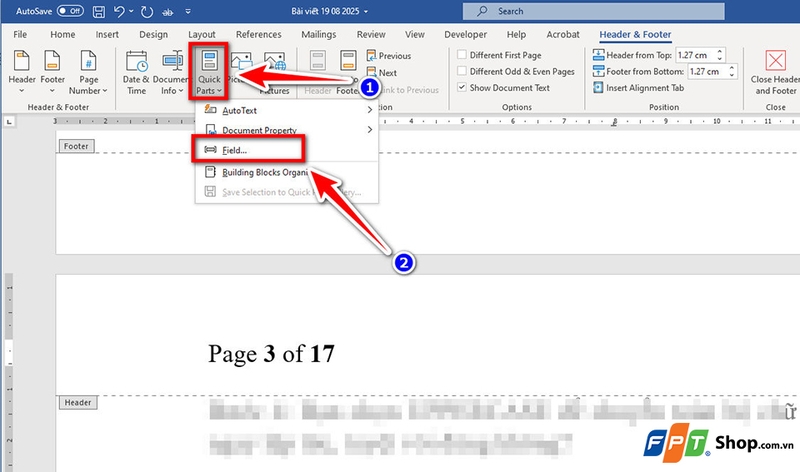Viewport: 800px width, 472px height.
Task: Open the Document Info button
Action: [x=171, y=72]
